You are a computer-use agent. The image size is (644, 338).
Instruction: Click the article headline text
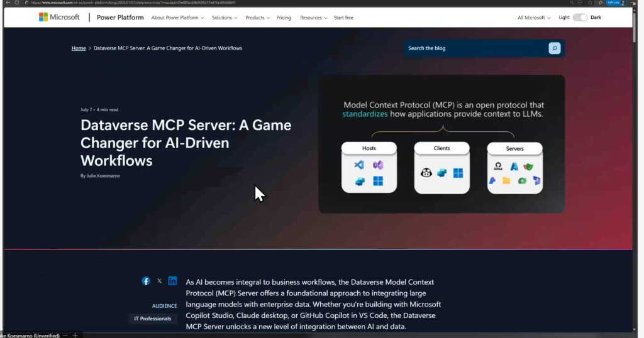(186, 143)
